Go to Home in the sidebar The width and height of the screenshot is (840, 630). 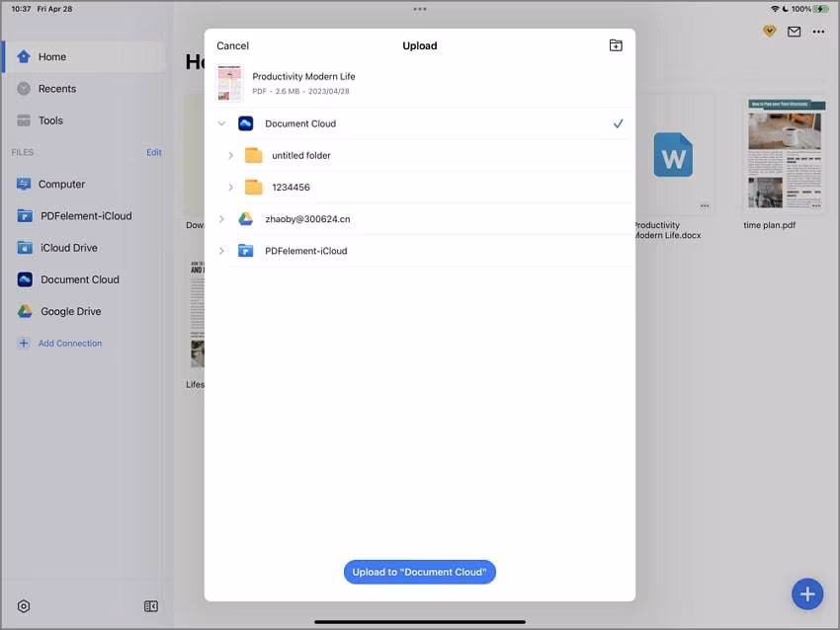84,56
